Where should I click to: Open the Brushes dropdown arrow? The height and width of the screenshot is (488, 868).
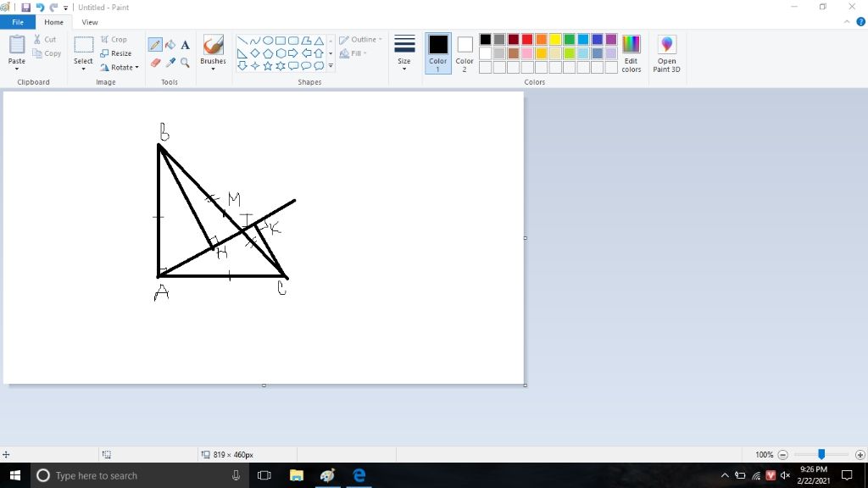click(x=213, y=69)
